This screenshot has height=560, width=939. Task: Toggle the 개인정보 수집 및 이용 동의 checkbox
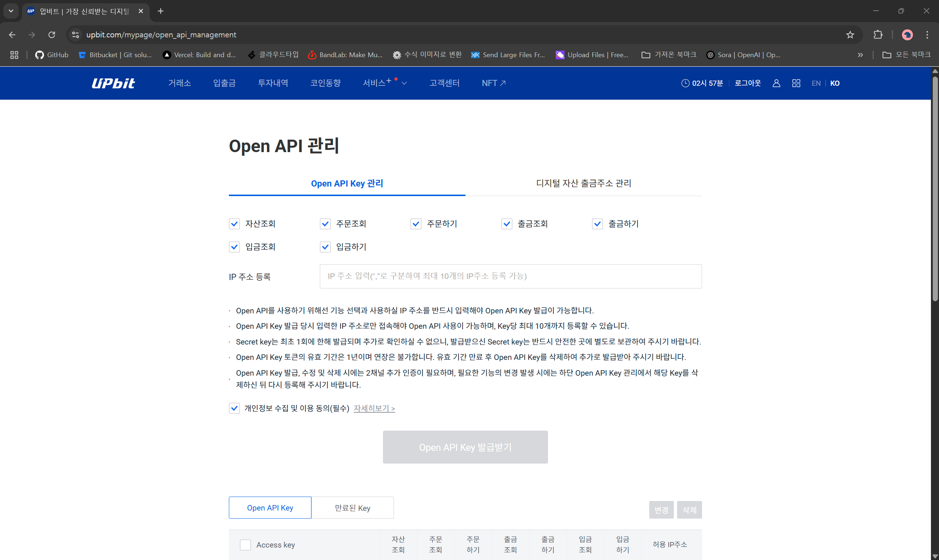[234, 408]
